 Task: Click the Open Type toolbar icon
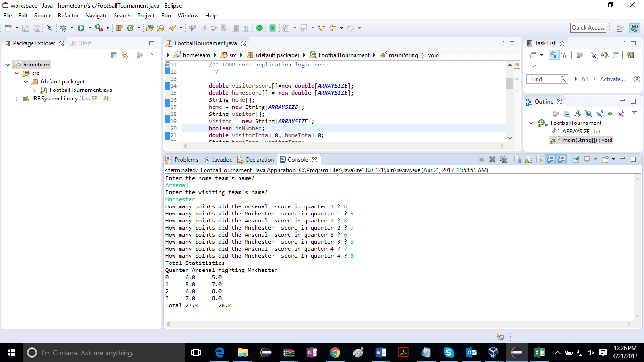point(150,28)
